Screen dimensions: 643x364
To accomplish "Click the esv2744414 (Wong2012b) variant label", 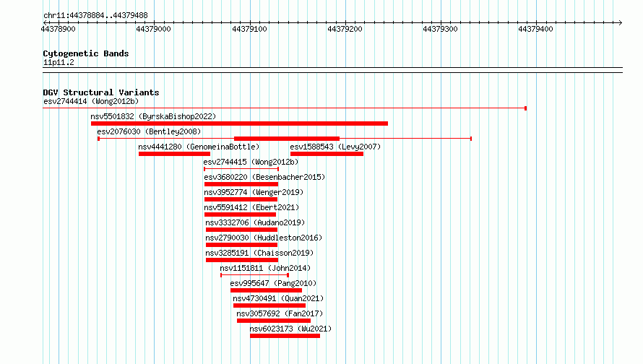I will [x=91, y=101].
